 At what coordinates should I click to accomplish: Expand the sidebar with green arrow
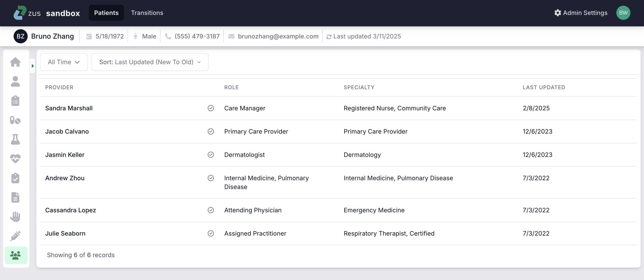(32, 66)
